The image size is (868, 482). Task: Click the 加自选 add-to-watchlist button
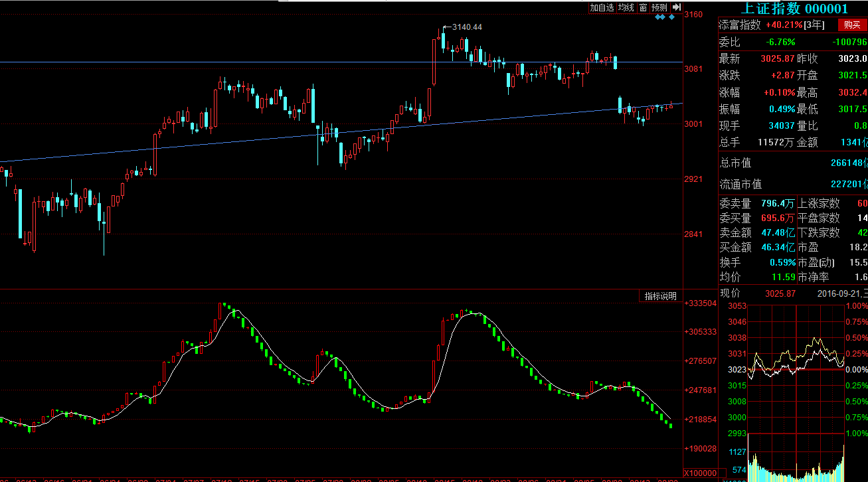tap(602, 7)
